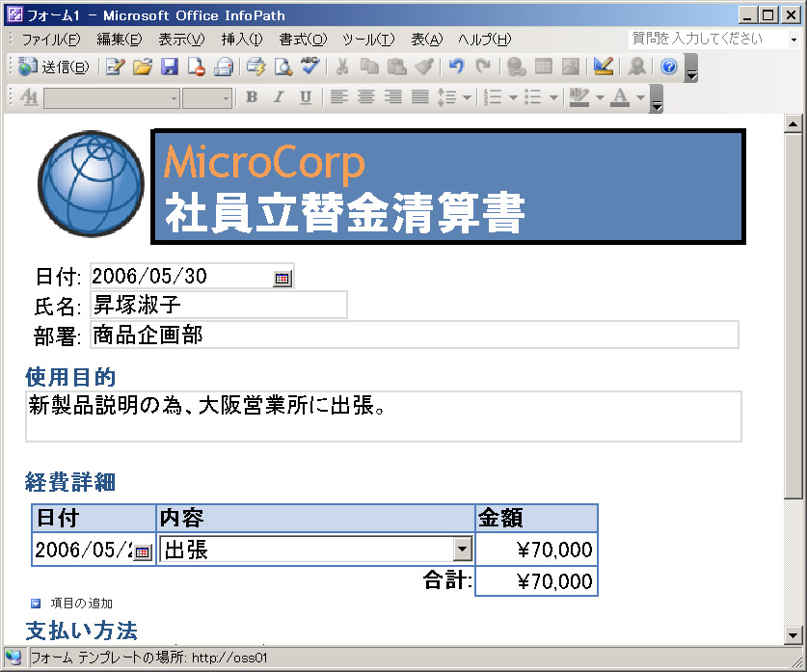
Task: Click the 項目の追加 arrow icon
Action: pyautogui.click(x=36, y=603)
